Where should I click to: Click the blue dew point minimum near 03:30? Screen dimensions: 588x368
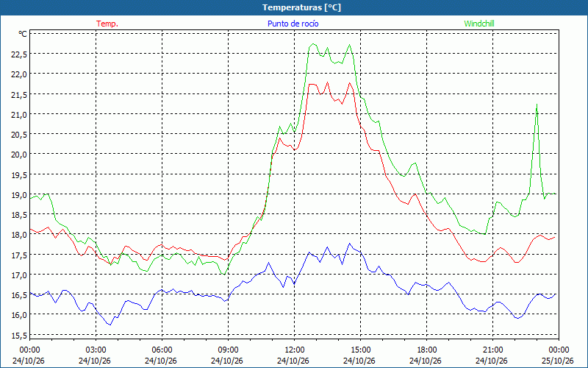pos(110,325)
